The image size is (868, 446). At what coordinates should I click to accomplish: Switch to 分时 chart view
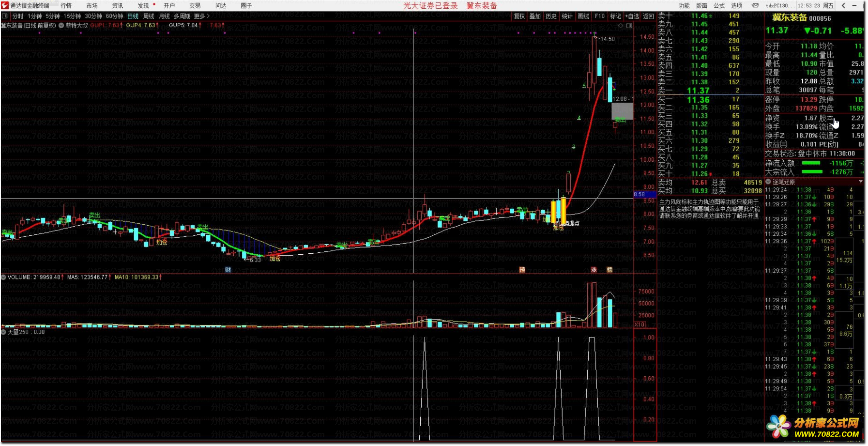[x=18, y=16]
